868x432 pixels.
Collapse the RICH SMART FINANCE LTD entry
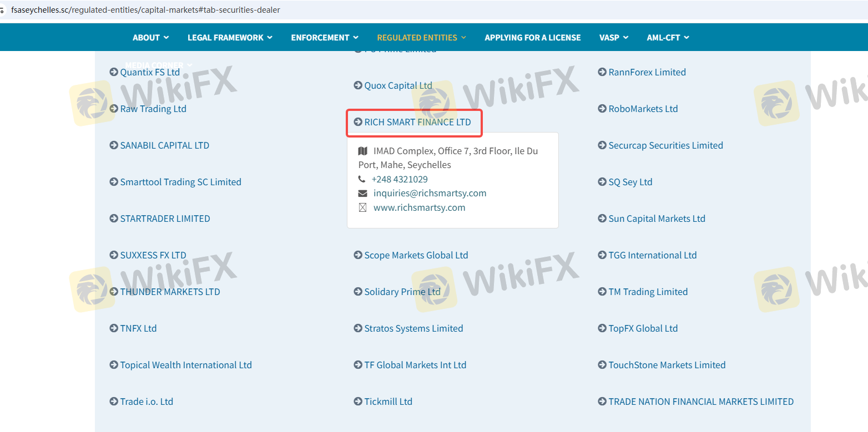(417, 122)
